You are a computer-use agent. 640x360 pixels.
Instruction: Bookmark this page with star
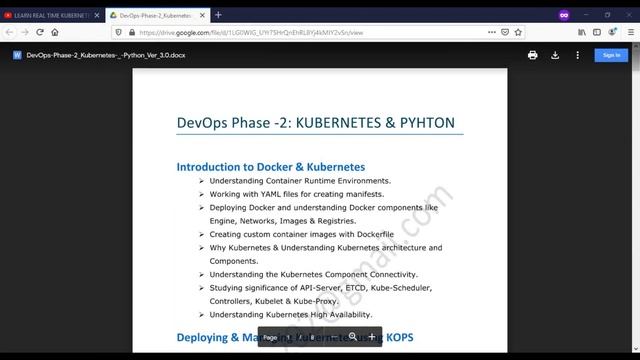tap(518, 32)
